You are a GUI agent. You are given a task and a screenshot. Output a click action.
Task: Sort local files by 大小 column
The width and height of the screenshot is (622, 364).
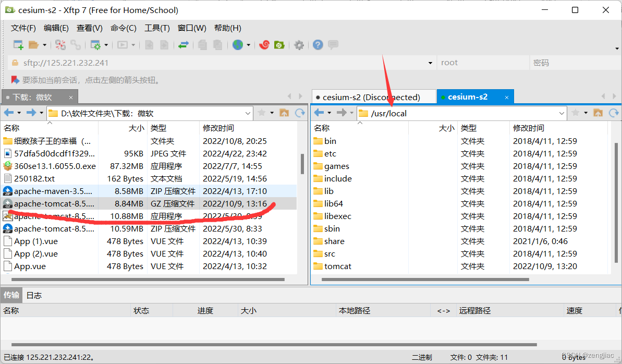[123, 128]
